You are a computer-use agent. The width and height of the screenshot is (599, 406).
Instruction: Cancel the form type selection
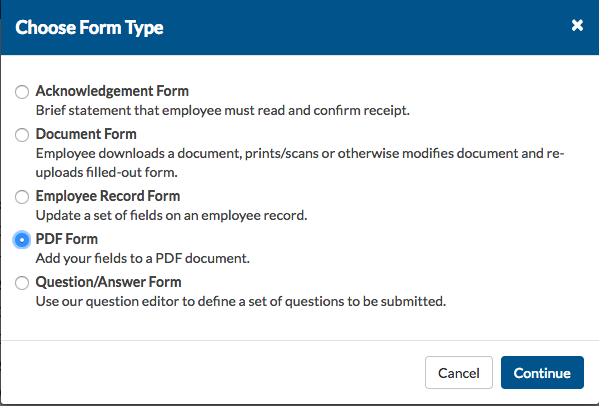tap(458, 372)
